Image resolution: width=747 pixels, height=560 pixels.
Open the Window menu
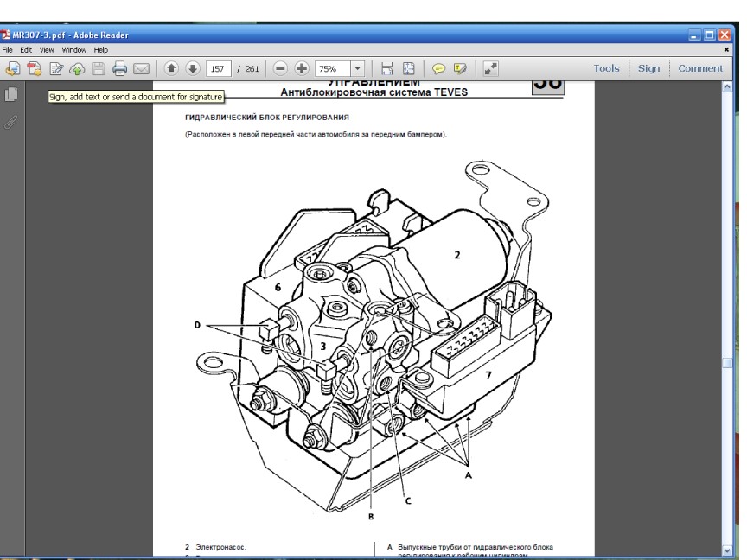(x=74, y=50)
